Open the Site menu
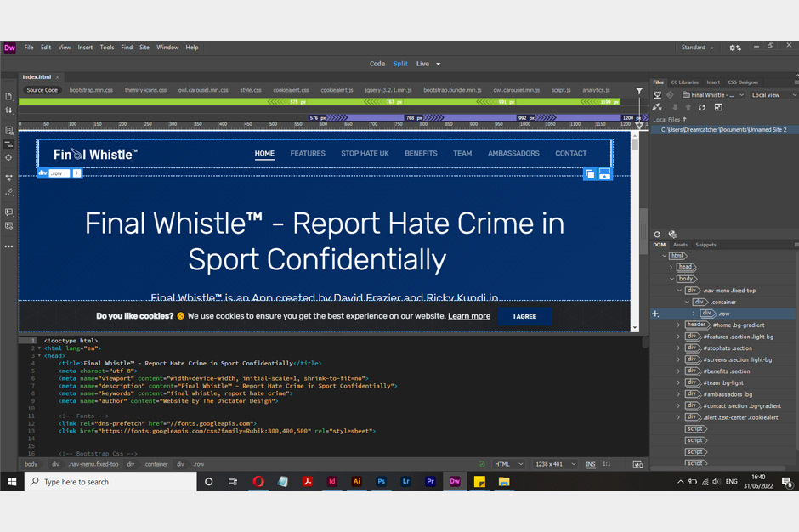 point(144,48)
